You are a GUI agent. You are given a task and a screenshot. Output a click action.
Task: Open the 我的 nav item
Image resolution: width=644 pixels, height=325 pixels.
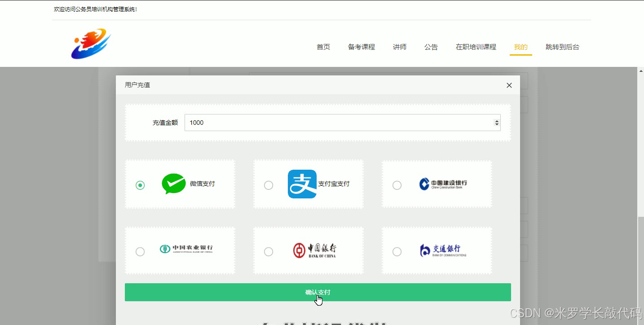click(521, 47)
